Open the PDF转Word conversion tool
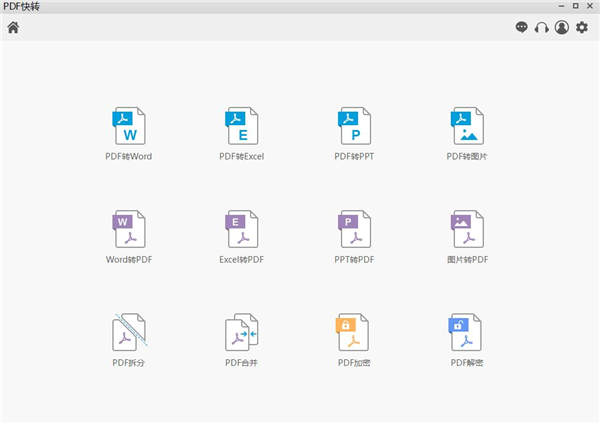 pyautogui.click(x=129, y=126)
